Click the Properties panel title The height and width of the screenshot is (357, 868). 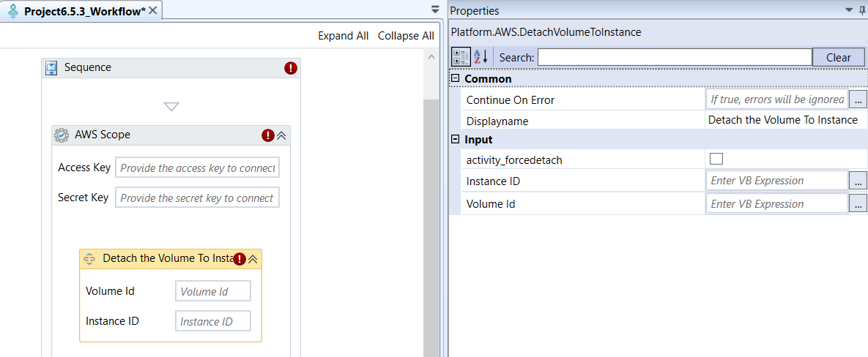click(x=475, y=10)
